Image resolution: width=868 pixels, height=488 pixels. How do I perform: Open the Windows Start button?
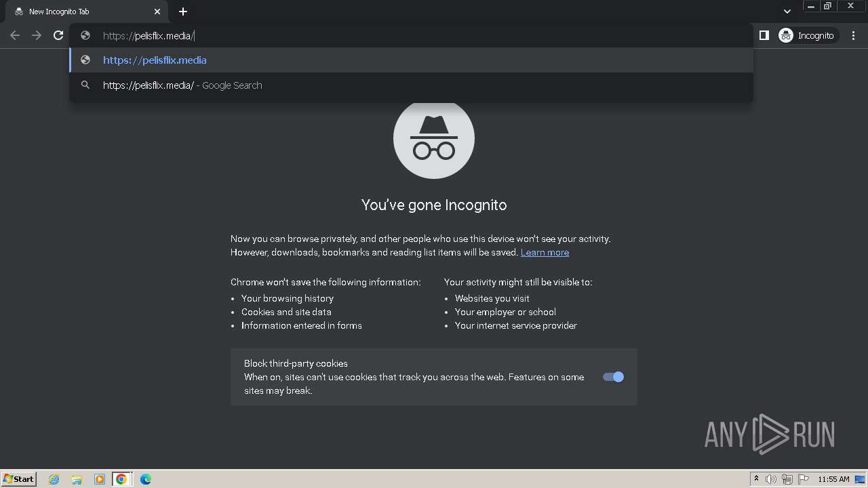tap(19, 479)
